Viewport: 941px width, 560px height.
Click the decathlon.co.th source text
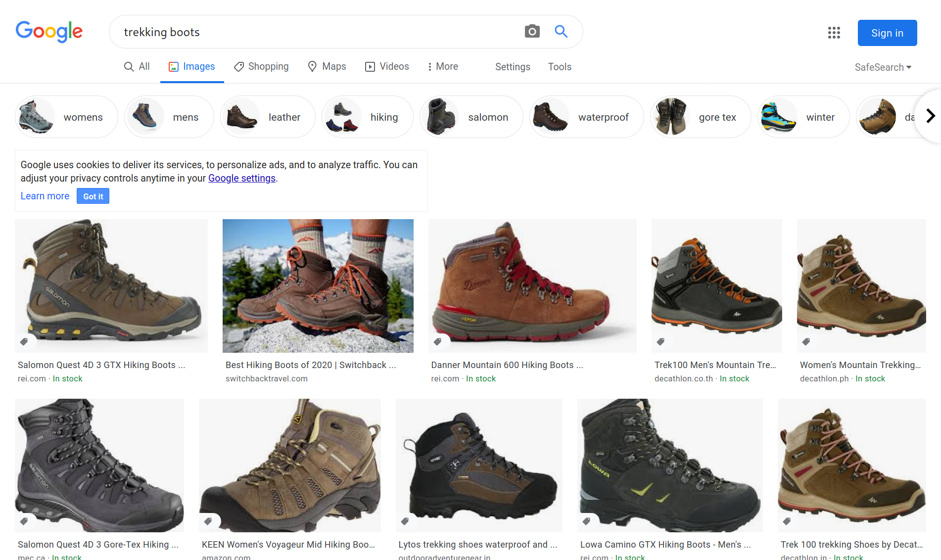(684, 378)
